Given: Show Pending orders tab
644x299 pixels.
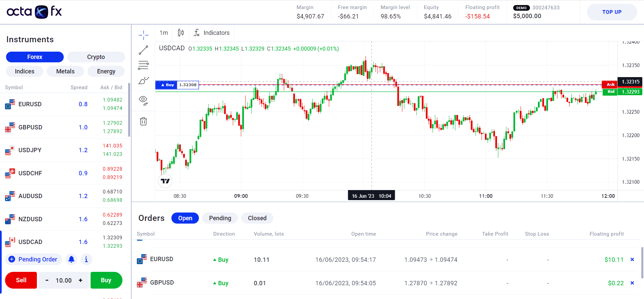Looking at the screenshot, I should pos(220,218).
